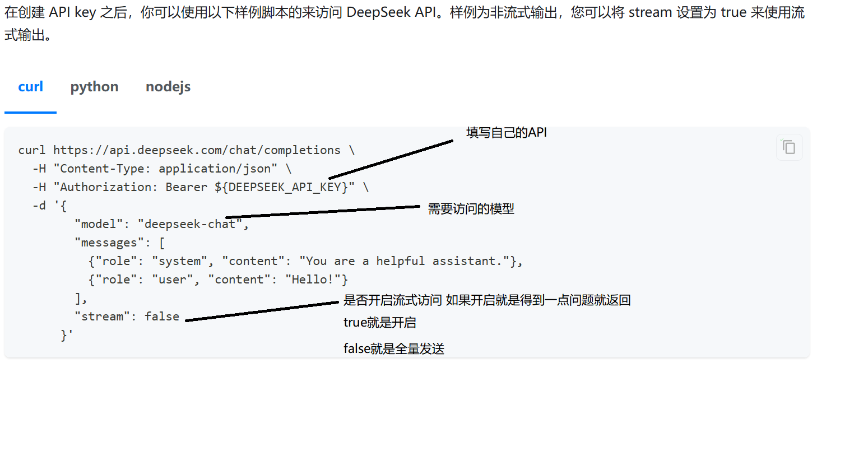Image resolution: width=868 pixels, height=470 pixels.
Task: Click the Authorization Bearer header line
Action: pyautogui.click(x=201, y=187)
